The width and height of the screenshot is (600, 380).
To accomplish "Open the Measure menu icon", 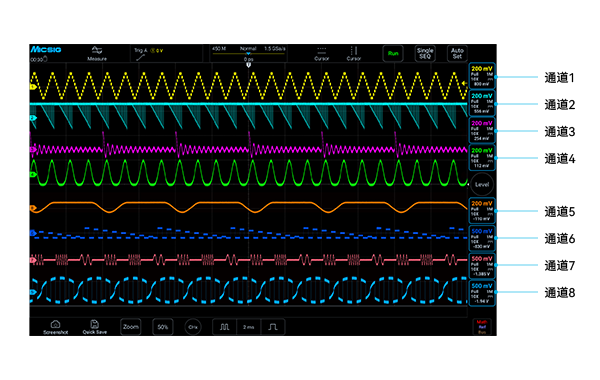I will (x=97, y=51).
